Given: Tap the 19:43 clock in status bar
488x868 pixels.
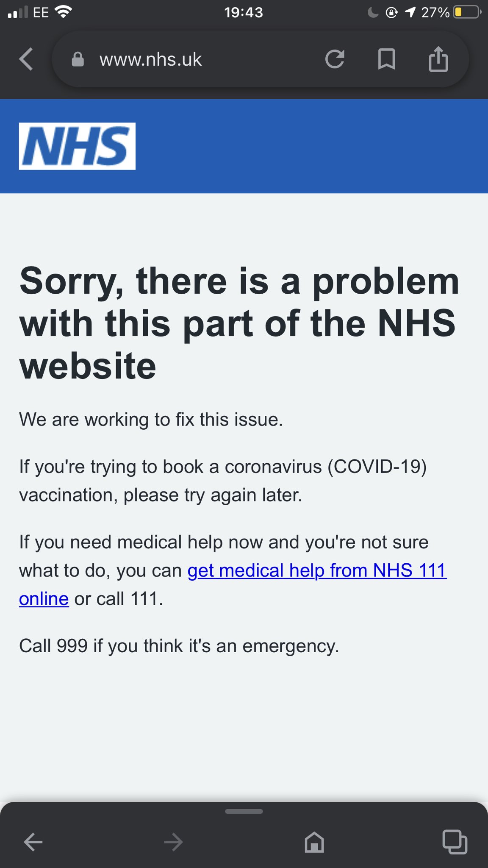Looking at the screenshot, I should [244, 12].
